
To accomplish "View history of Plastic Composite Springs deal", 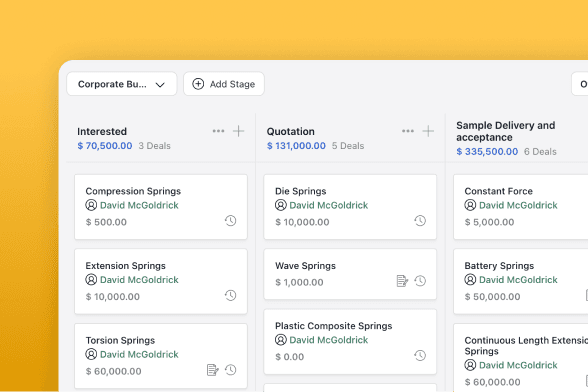I will pos(420,355).
